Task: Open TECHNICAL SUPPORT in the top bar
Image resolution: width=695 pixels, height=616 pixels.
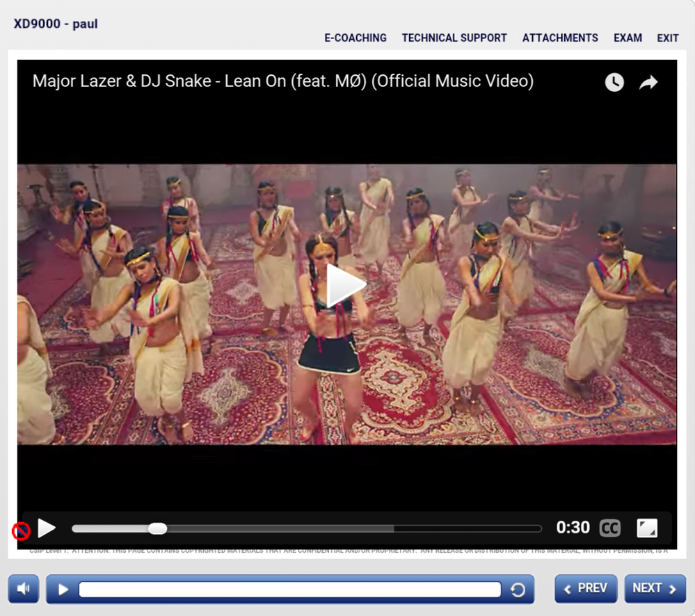Action: (x=454, y=38)
